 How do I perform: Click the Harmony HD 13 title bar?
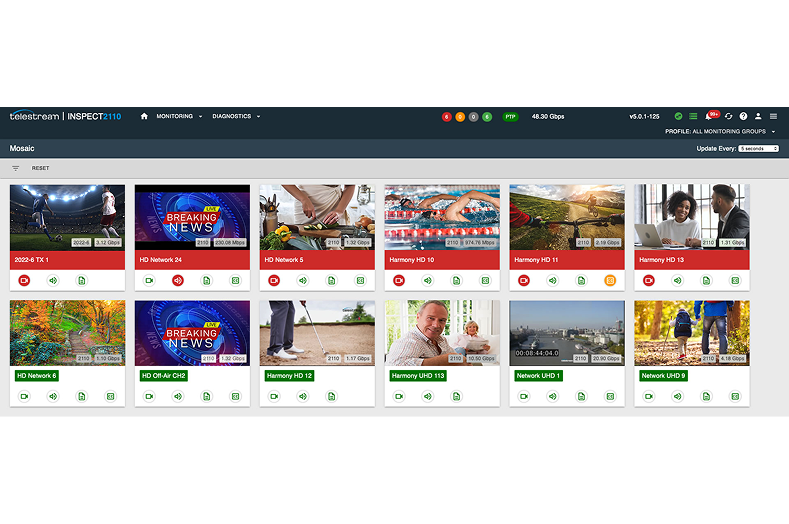click(692, 260)
